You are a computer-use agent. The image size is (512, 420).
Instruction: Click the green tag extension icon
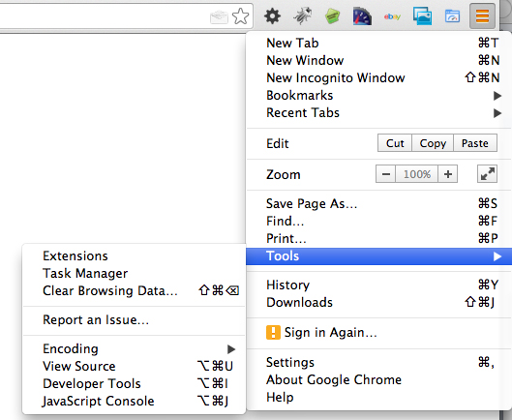point(332,16)
